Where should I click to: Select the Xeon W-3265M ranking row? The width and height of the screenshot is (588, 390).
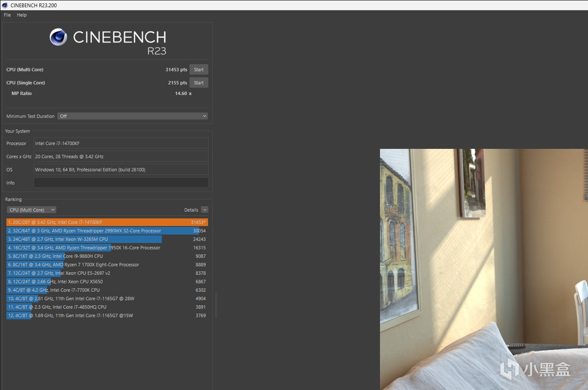pyautogui.click(x=107, y=239)
